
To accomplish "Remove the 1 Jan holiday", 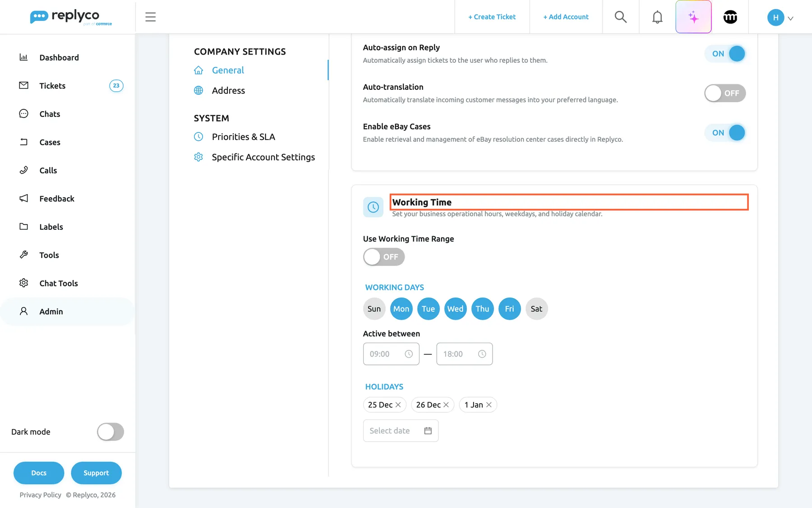I will pyautogui.click(x=489, y=405).
